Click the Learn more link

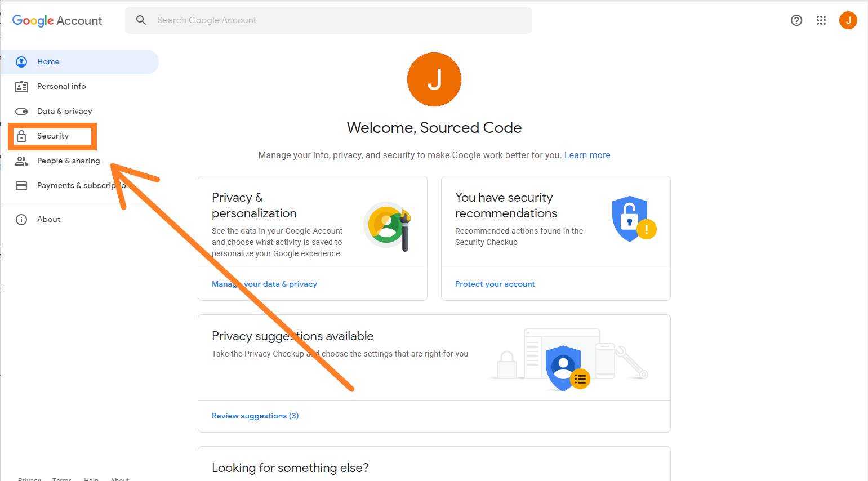tap(587, 155)
